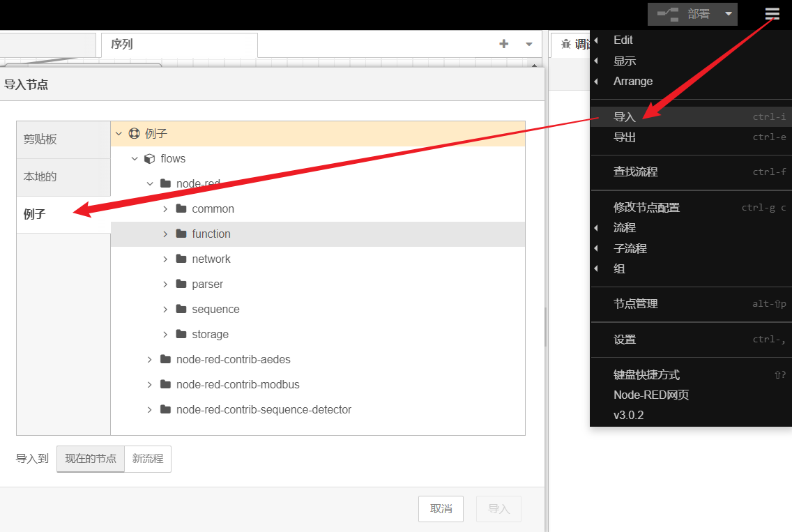Choose import to 新流程 new flow
The image size is (792, 532).
tap(148, 459)
